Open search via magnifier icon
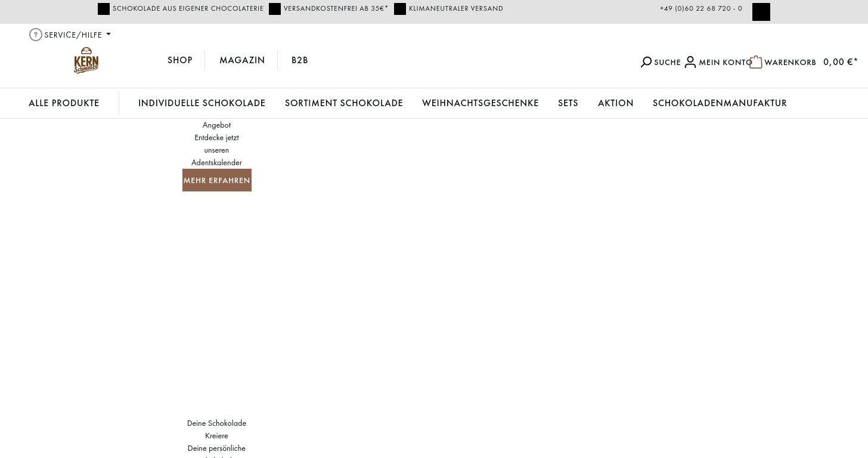Screen dimensions: 868x458 click(646, 62)
